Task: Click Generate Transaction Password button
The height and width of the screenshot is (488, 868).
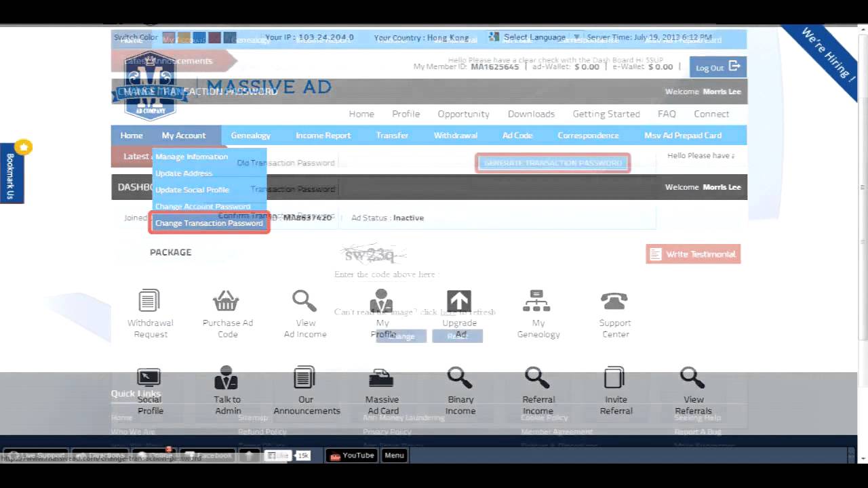Action: coord(553,163)
